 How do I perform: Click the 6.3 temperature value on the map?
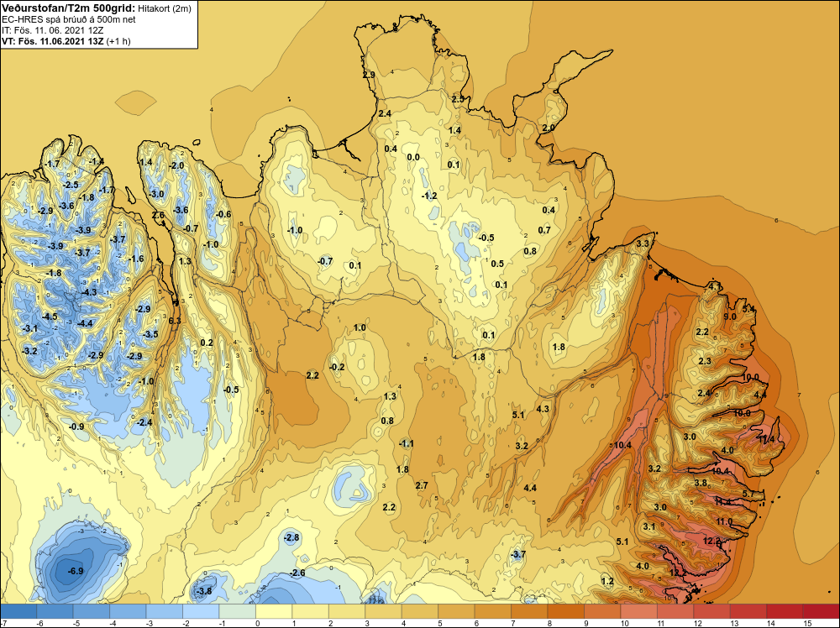tap(175, 322)
